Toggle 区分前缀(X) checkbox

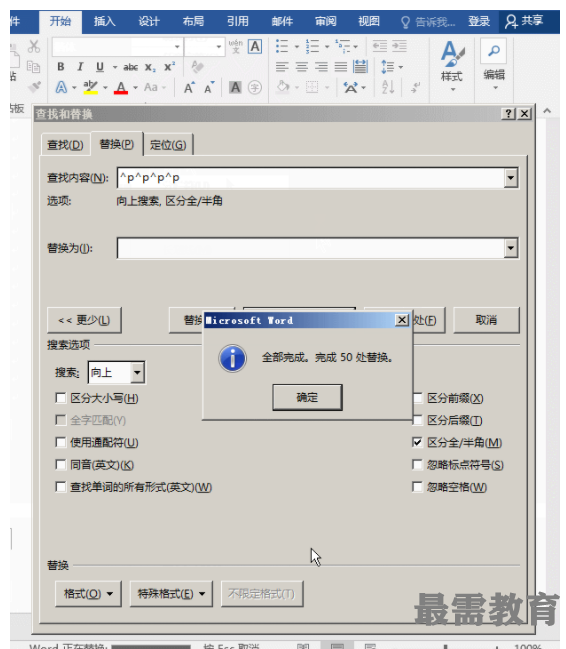click(418, 398)
